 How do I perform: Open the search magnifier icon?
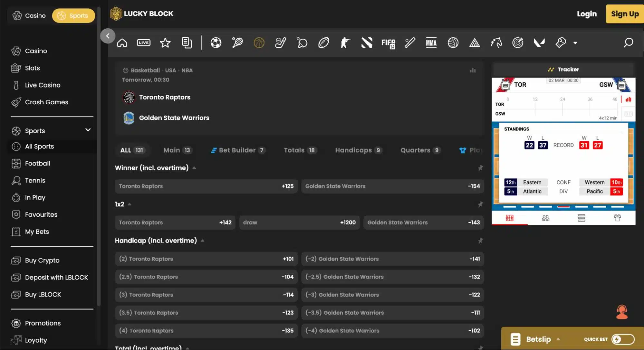pos(628,43)
